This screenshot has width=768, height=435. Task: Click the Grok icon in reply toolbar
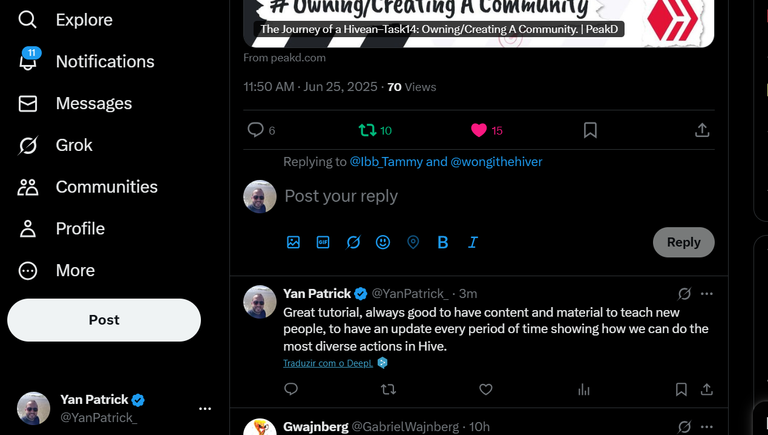pyautogui.click(x=353, y=242)
